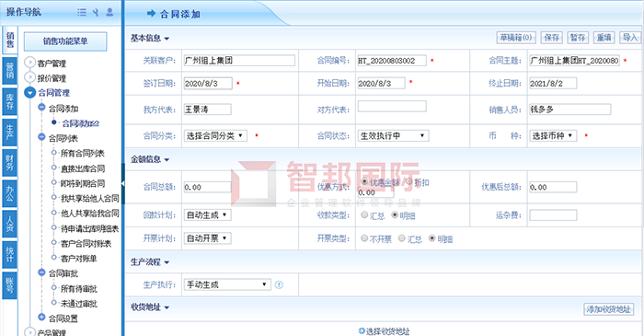Viewport: 644px width, 336px height.
Task: Open 所有合同列表 tree item
Action: [x=83, y=153]
